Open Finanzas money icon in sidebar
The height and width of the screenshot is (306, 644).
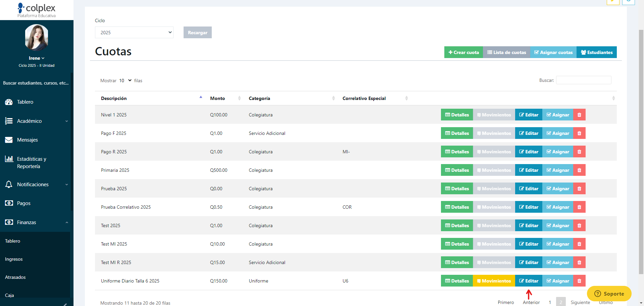pyautogui.click(x=9, y=222)
